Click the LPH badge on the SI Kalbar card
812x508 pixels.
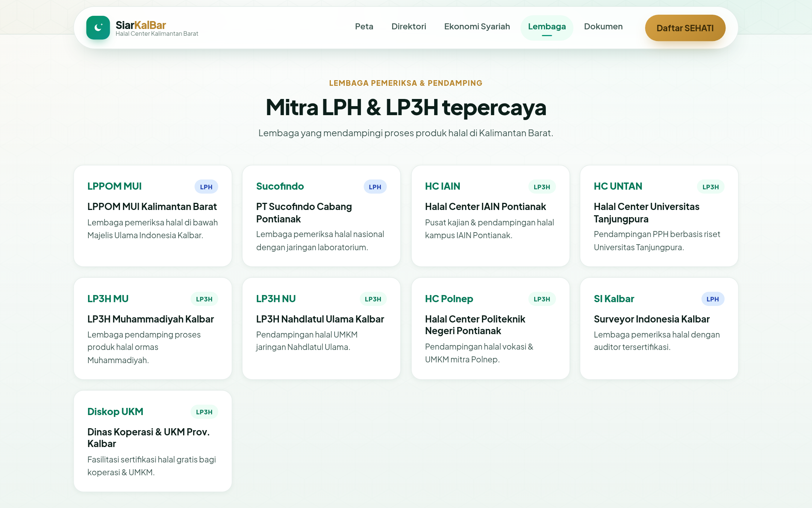pos(712,299)
